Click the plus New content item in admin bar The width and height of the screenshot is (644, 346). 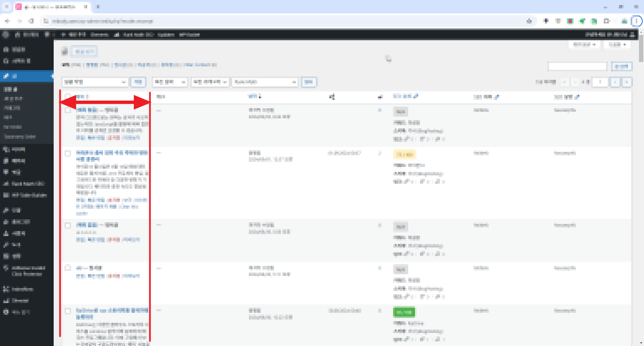point(73,34)
